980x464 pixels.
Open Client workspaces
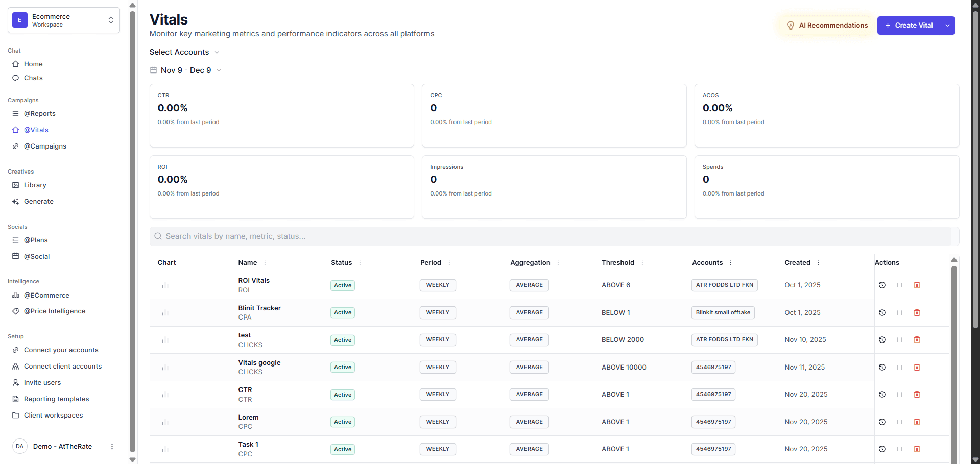point(64,416)
